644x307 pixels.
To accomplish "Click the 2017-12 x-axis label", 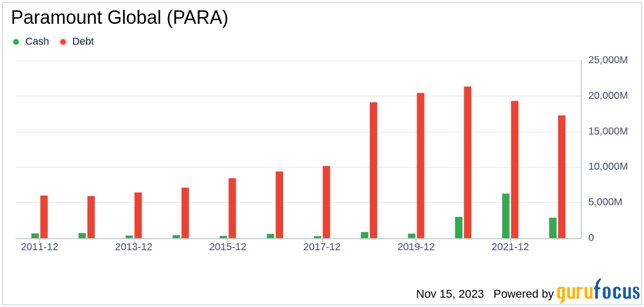I will point(322,247).
